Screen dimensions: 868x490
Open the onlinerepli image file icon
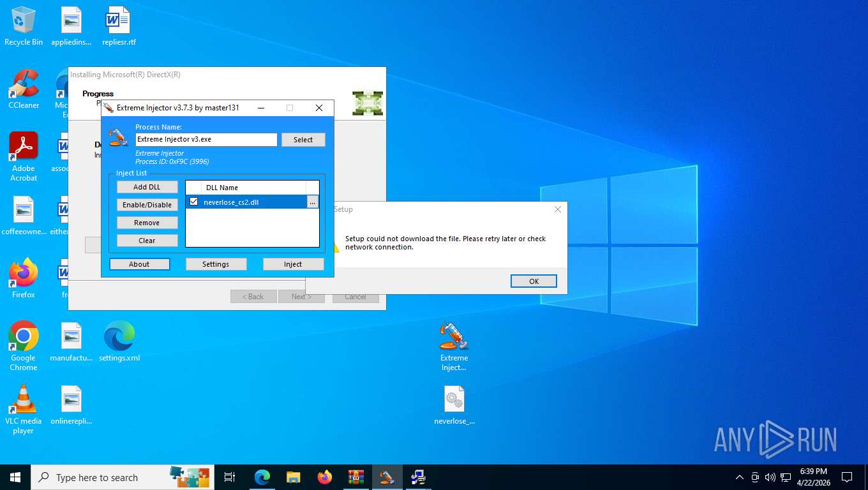(x=71, y=406)
